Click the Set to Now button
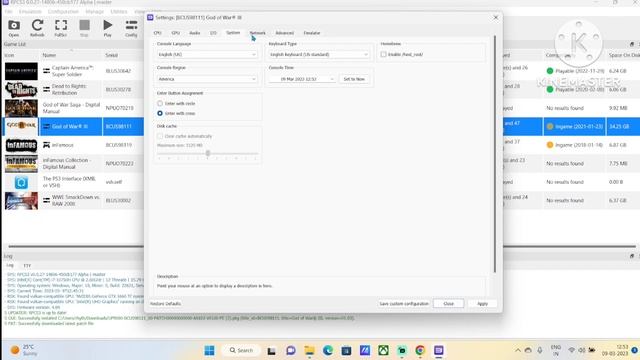The width and height of the screenshot is (640, 360). point(354,79)
